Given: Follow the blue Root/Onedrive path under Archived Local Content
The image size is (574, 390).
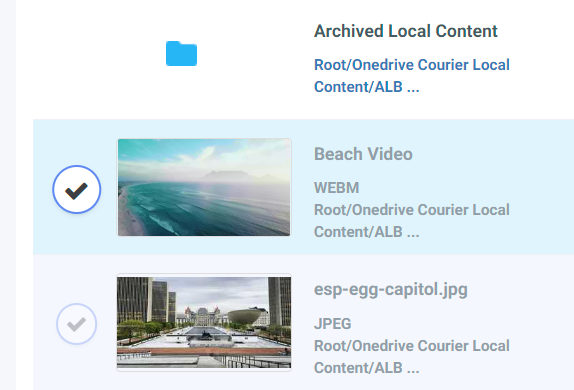Looking at the screenshot, I should click(x=411, y=76).
